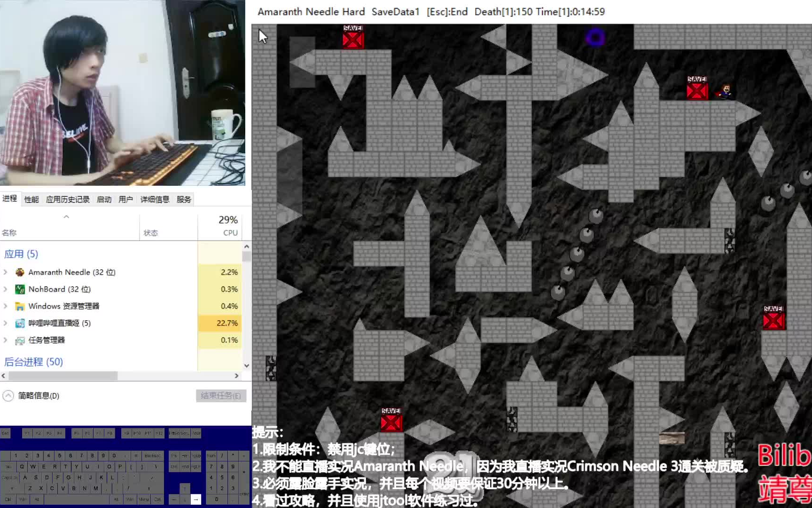Viewport: 812px width, 508px height.
Task: Click the highlighted right arrow key on NohBoard
Action: [x=196, y=500]
